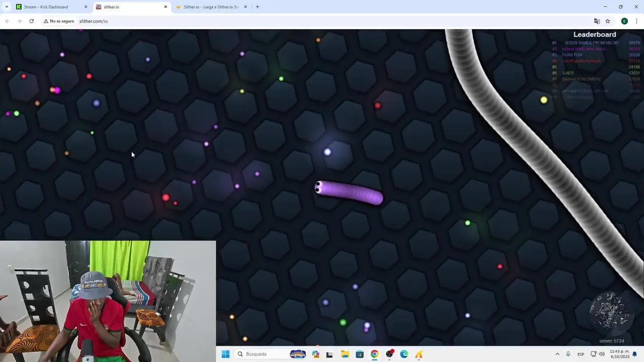Open Microsoft Edge from the taskbar

(404, 354)
